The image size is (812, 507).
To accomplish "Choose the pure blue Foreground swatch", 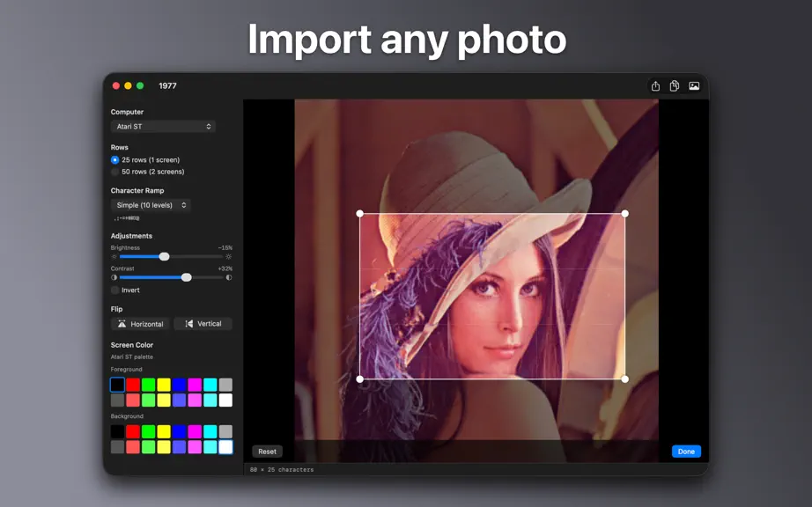I will [x=179, y=385].
